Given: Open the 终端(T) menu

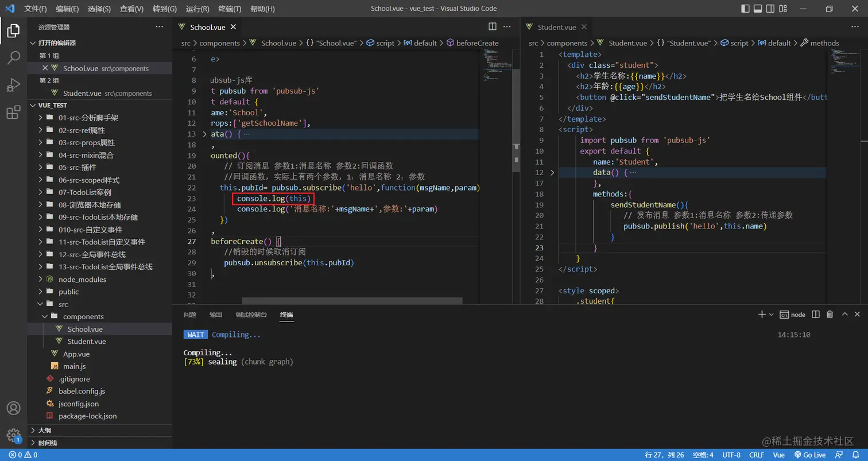Looking at the screenshot, I should coord(230,9).
